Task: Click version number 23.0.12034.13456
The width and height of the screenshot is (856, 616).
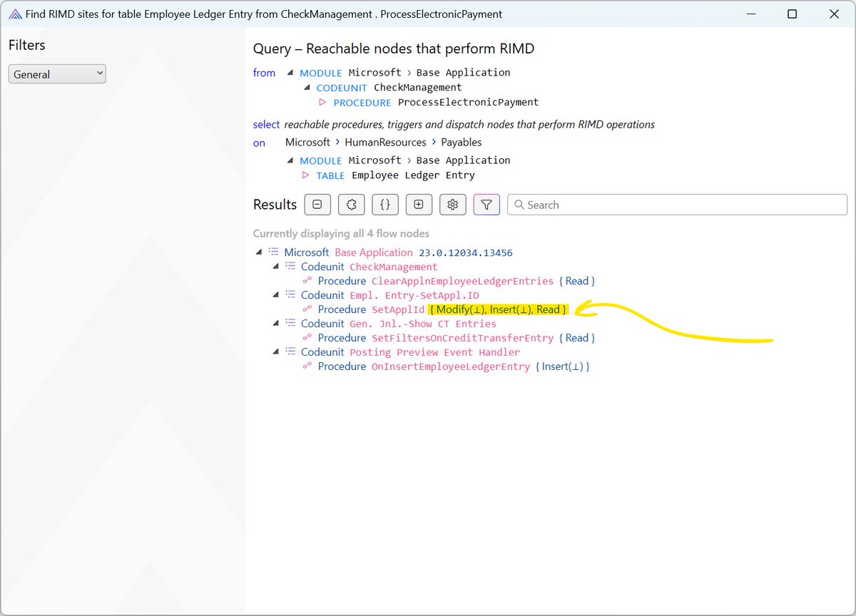Action: tap(465, 252)
